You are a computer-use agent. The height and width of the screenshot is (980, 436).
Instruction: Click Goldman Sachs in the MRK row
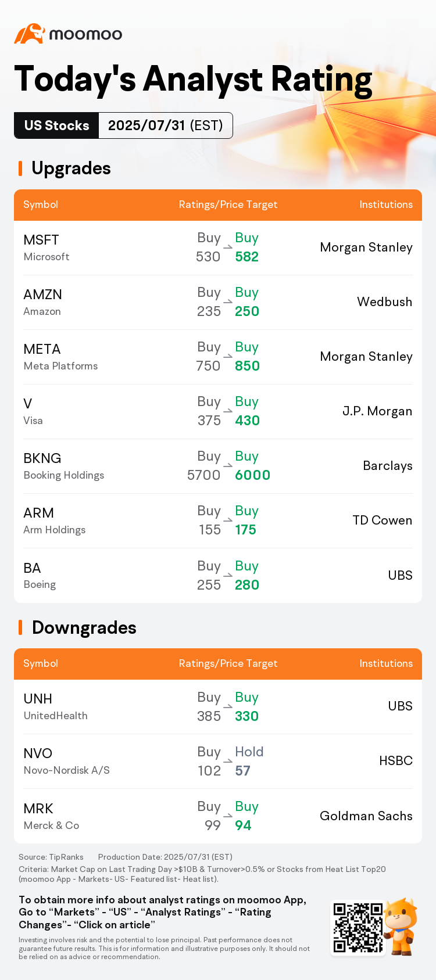pos(366,816)
